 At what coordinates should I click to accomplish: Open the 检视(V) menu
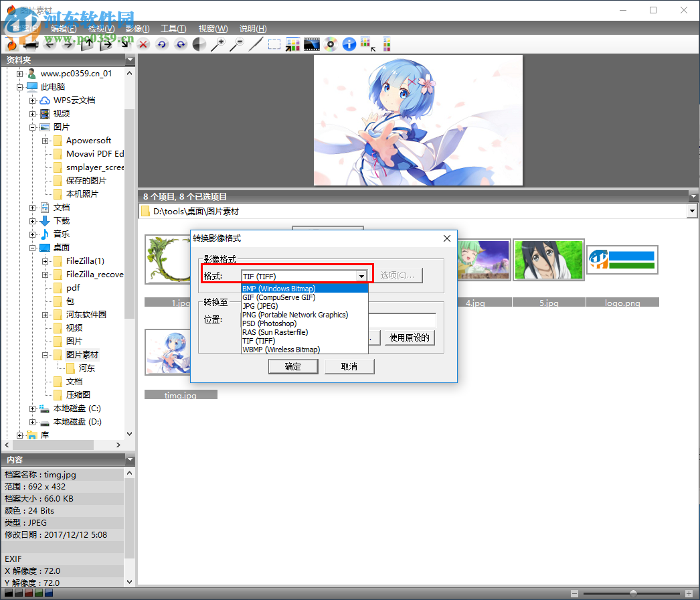(x=101, y=29)
